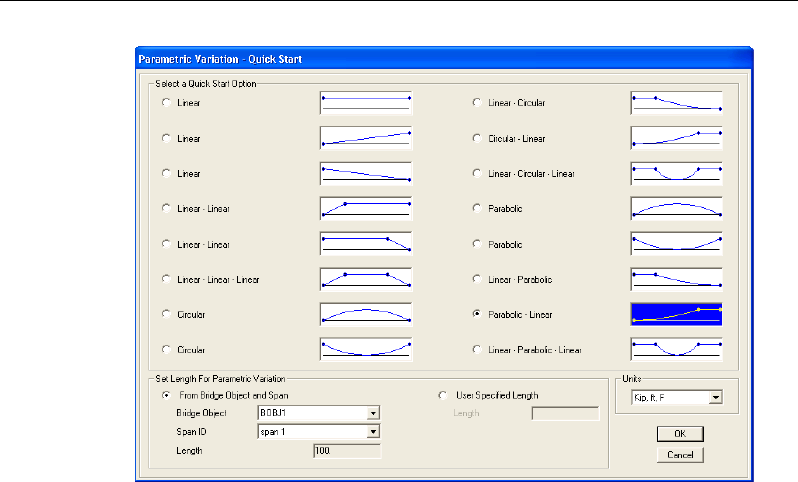Click the Circular - Linear preview diagram
The image size is (798, 482).
click(x=676, y=138)
